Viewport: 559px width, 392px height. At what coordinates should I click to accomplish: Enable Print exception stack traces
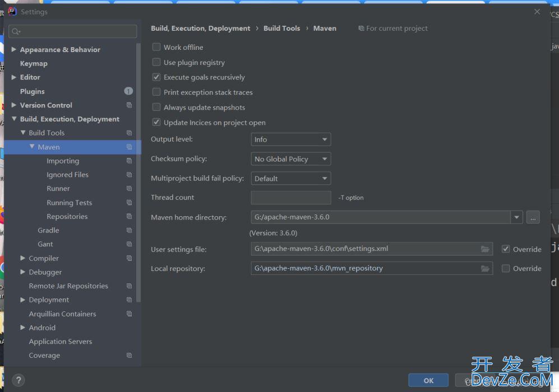click(156, 92)
